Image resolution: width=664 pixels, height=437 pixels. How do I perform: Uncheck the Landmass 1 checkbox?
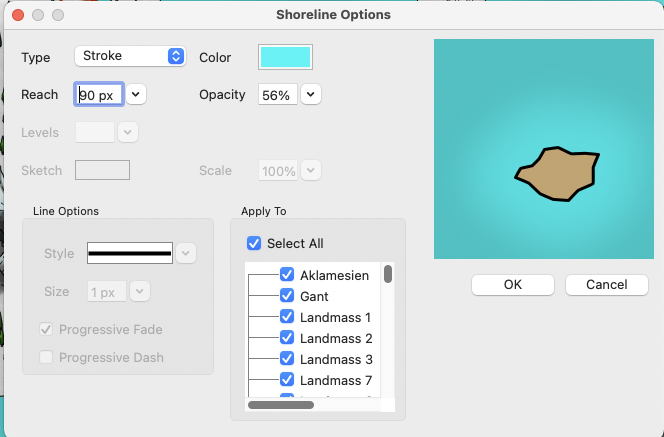(287, 317)
